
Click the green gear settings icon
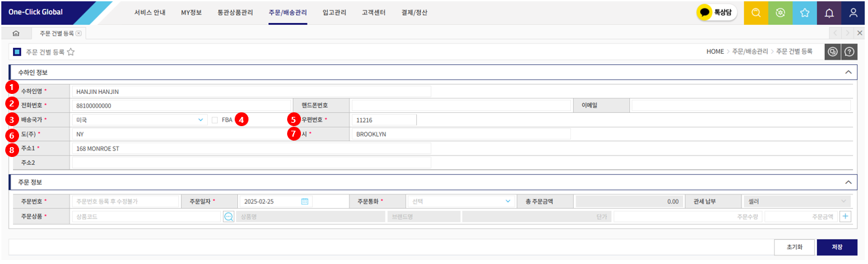[x=780, y=12]
